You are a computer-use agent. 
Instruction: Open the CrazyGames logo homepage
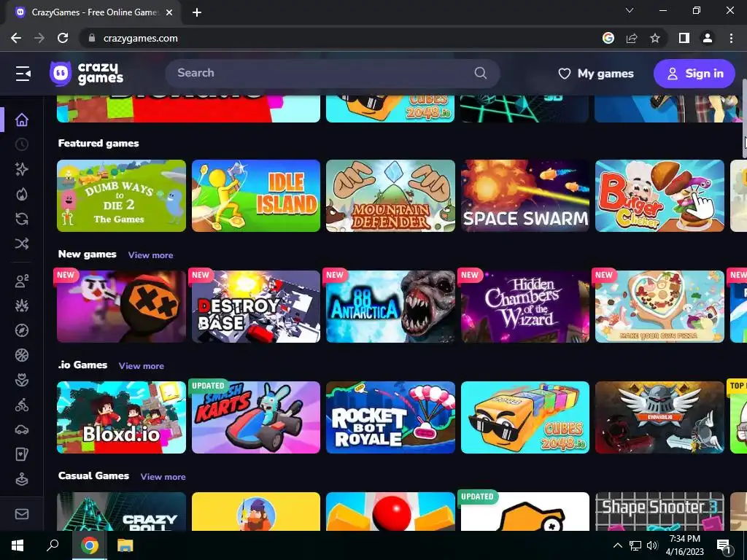click(x=86, y=74)
